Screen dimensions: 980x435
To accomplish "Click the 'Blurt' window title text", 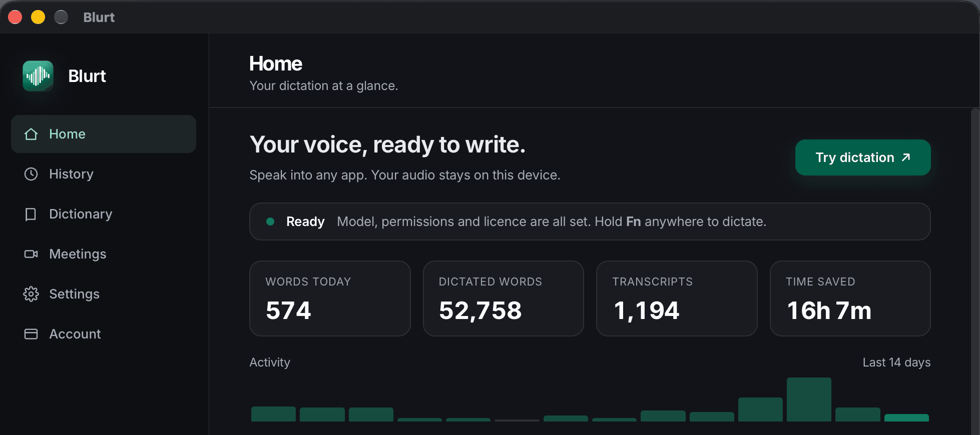I will tap(99, 17).
